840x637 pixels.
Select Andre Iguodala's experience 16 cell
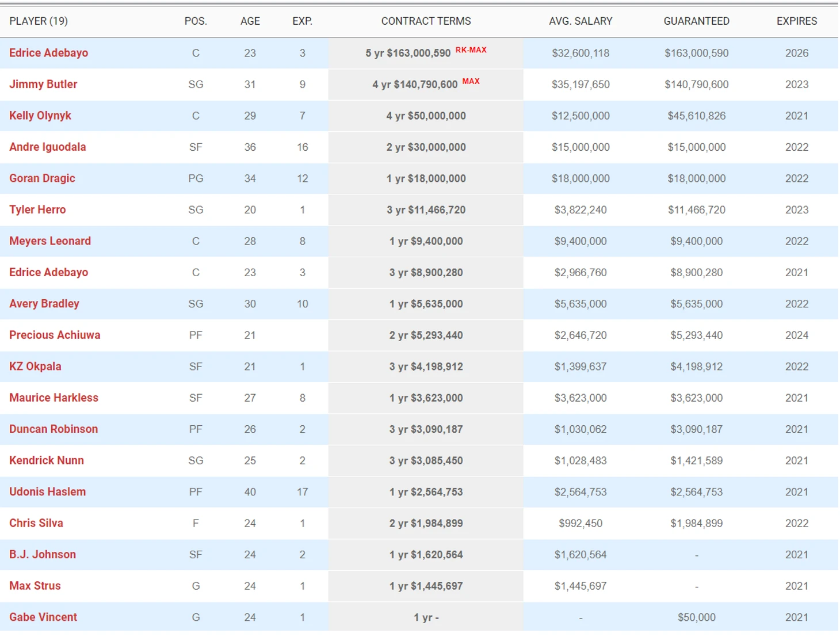click(x=303, y=147)
